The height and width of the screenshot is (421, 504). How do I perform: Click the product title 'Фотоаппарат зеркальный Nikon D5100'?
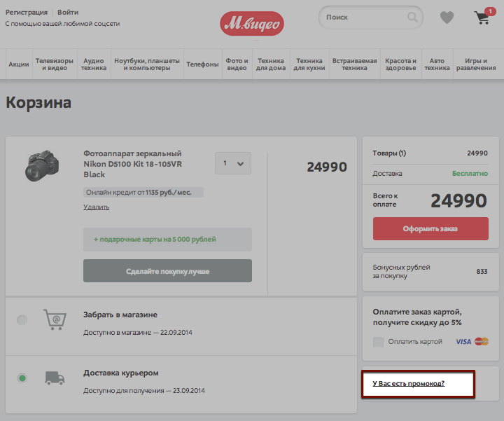[x=132, y=164]
